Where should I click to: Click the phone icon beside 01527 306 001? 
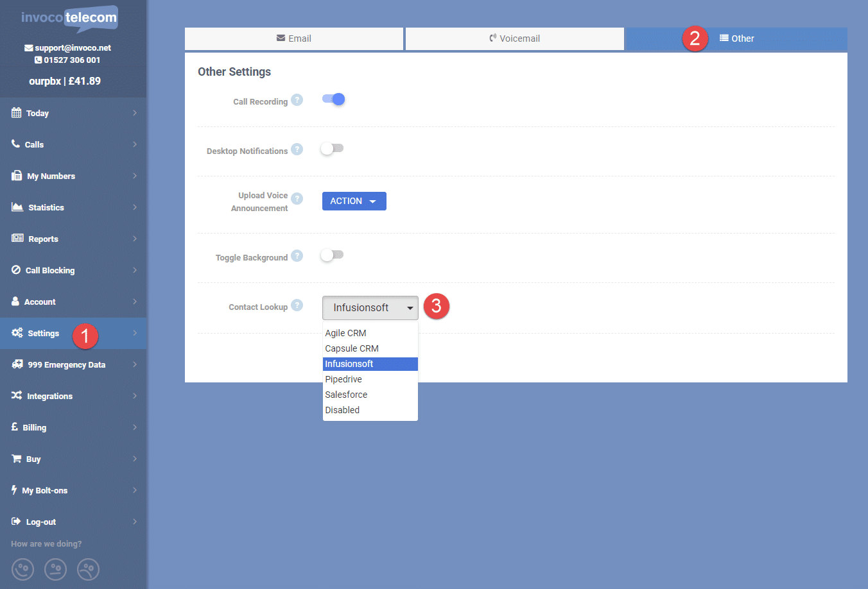click(39, 60)
